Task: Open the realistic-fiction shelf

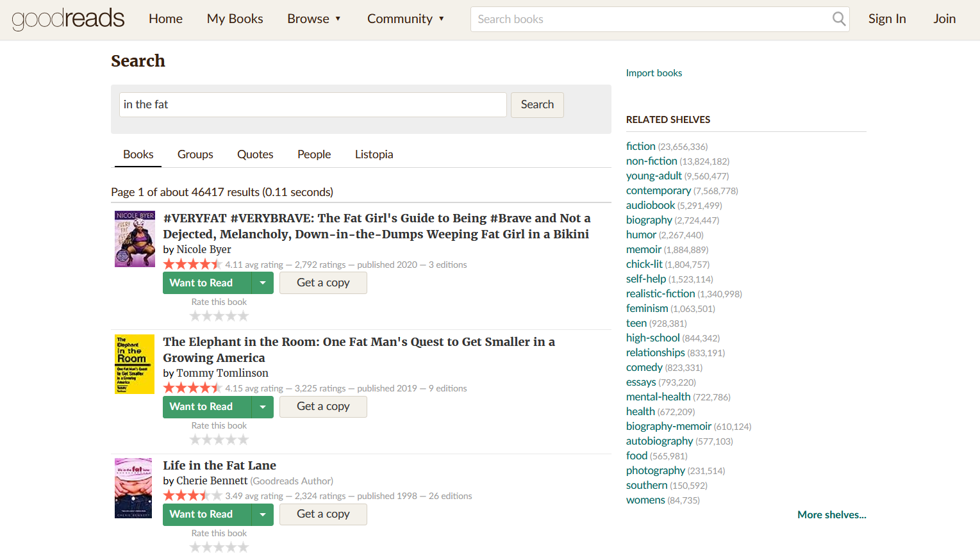Action: 660,294
